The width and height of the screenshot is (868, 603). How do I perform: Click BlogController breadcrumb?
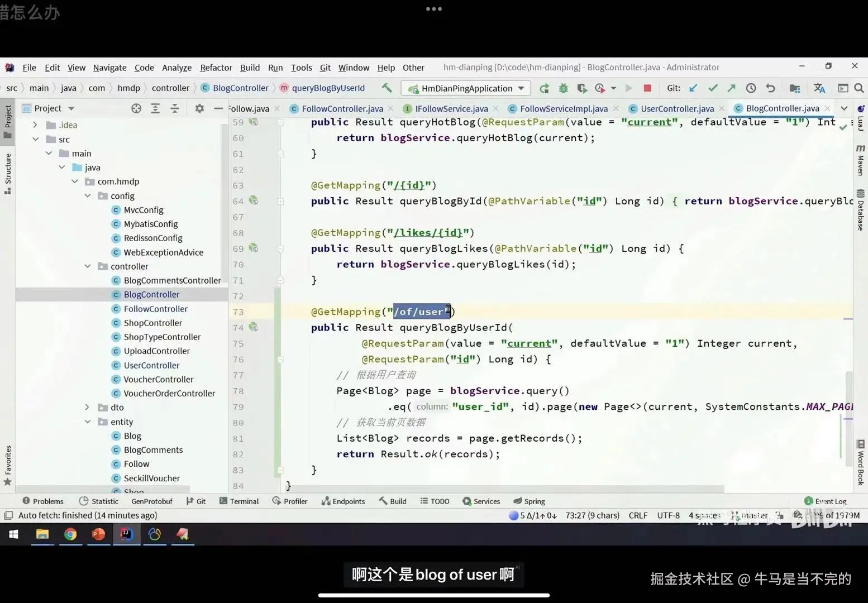tap(240, 88)
